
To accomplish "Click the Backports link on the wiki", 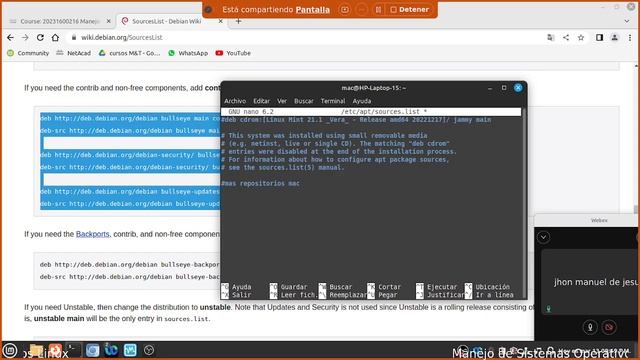I will [93, 234].
